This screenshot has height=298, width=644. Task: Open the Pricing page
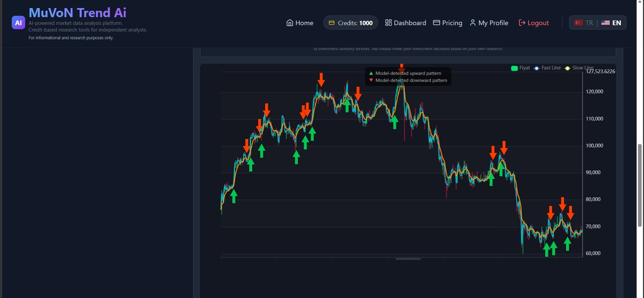pyautogui.click(x=448, y=23)
